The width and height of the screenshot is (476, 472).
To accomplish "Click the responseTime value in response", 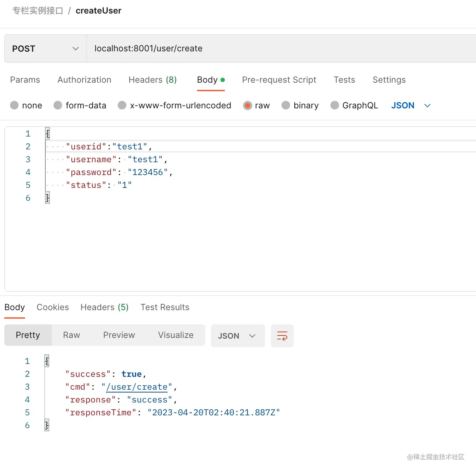I will click(x=214, y=413).
